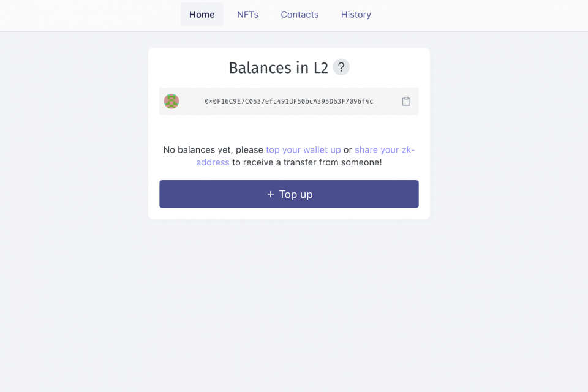Click inside the gray address field box
Viewport: 588px width, 392px height.
289,101
